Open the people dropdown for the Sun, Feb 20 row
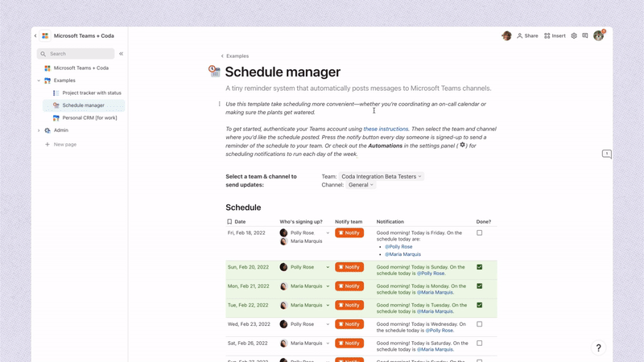The height and width of the screenshot is (362, 644). [328, 267]
